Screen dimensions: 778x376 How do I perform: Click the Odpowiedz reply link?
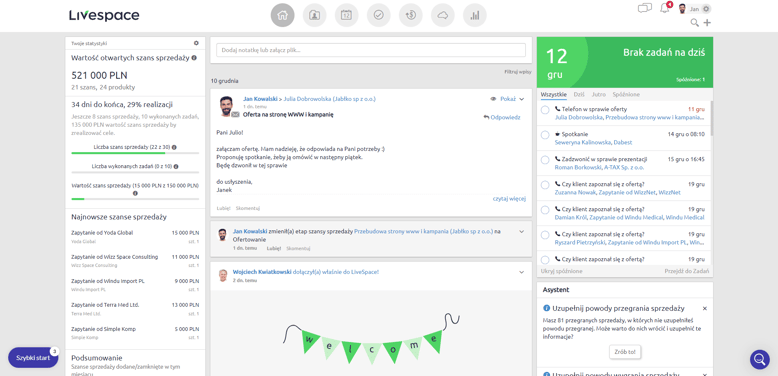[x=505, y=118]
